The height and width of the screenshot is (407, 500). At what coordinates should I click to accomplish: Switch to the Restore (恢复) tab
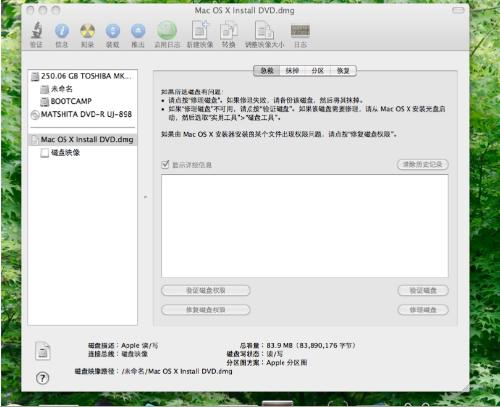tap(343, 71)
